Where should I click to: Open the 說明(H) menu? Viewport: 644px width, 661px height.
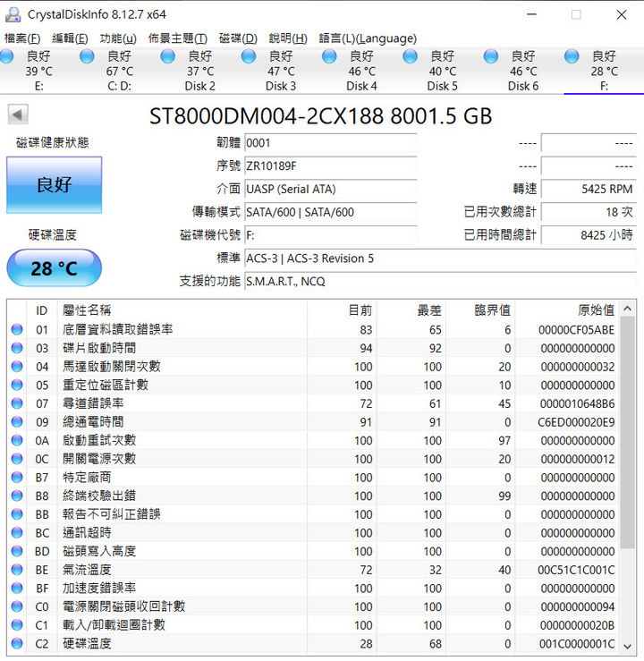tap(288, 38)
